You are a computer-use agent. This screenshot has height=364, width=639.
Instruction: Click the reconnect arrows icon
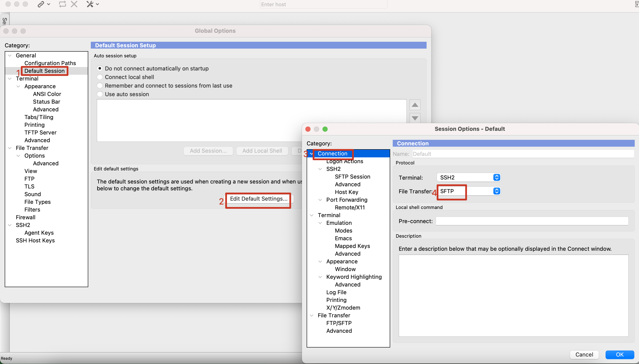[x=62, y=4]
